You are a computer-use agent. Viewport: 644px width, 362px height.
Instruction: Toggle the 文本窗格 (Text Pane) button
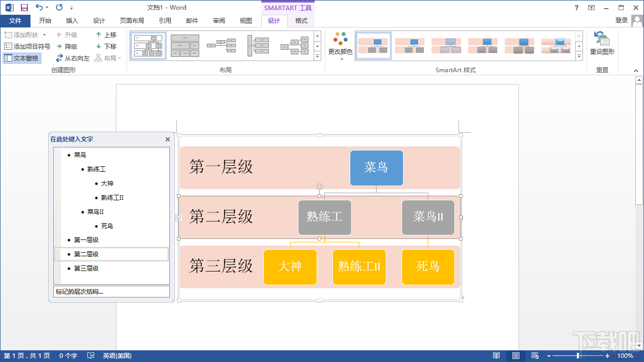coord(22,57)
